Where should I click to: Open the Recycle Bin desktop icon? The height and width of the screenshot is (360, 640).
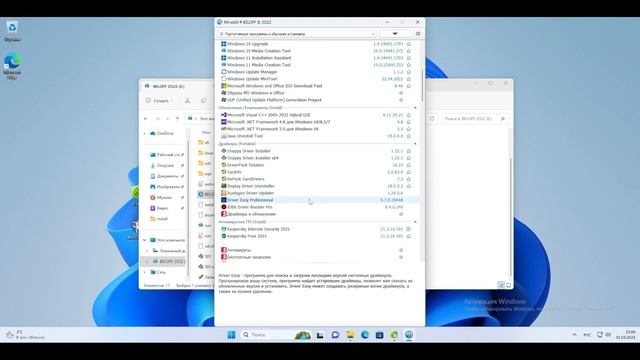click(12, 31)
